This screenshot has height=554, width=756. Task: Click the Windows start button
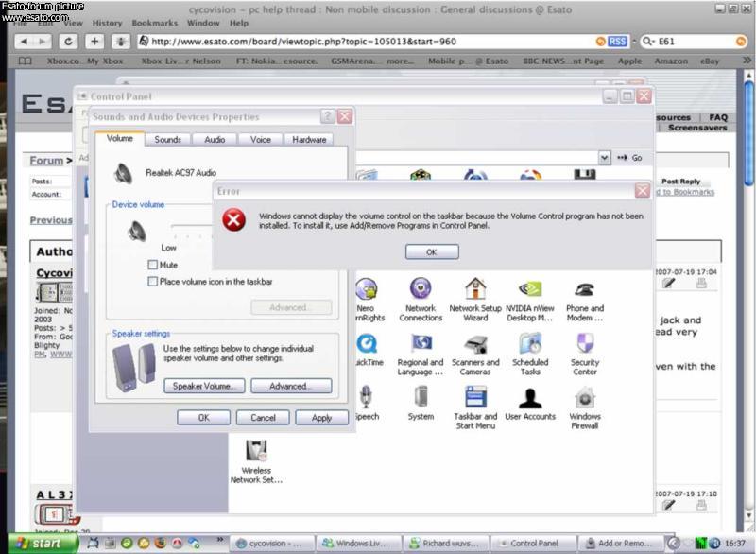tap(43, 544)
